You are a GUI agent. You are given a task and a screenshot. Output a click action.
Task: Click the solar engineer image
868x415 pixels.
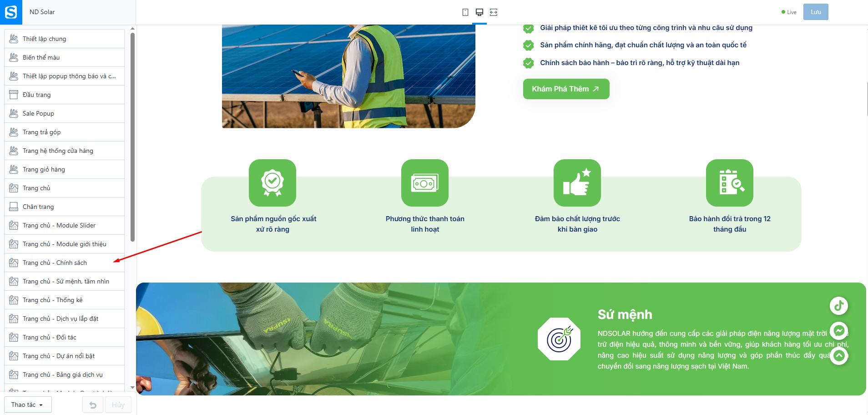point(348,76)
